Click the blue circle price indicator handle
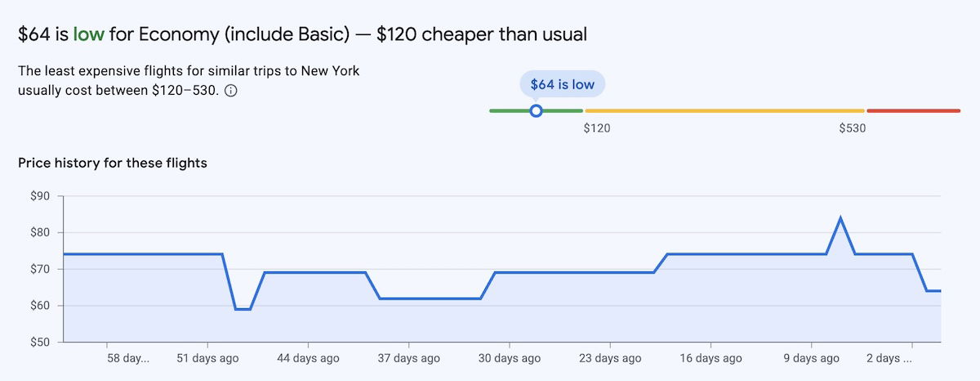Viewport: 980px width, 381px height. tap(536, 110)
